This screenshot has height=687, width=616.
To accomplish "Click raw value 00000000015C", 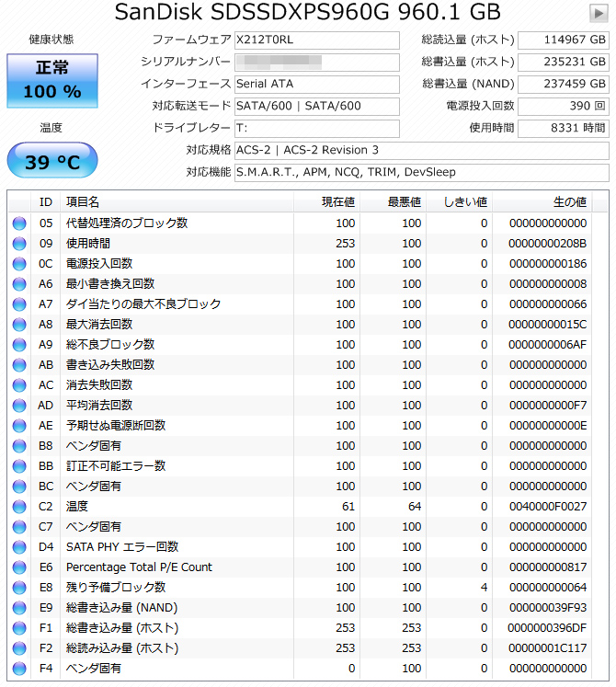I will click(x=547, y=325).
